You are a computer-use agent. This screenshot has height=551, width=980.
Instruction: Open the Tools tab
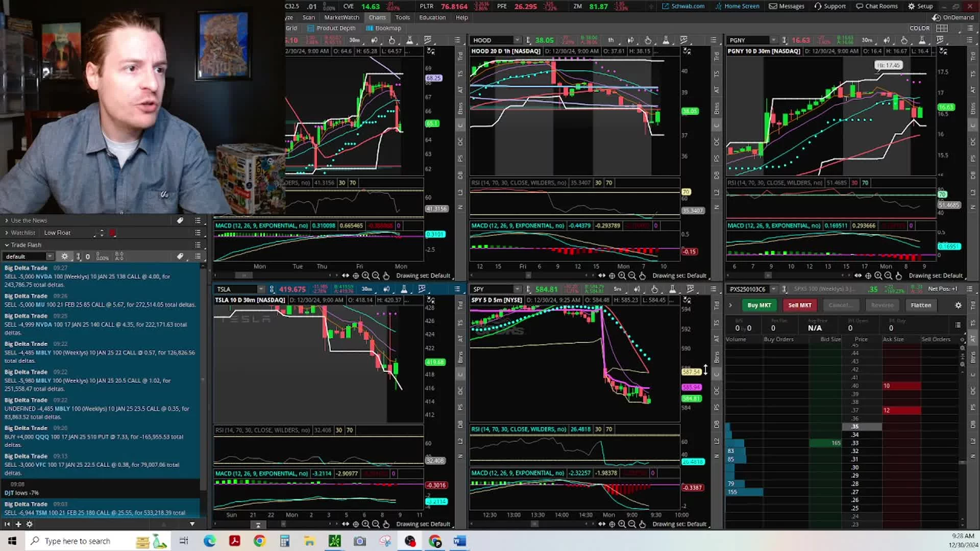[x=402, y=17]
